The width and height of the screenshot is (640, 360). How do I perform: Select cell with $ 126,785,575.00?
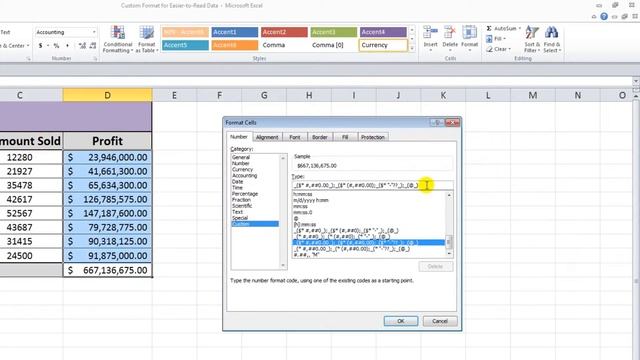click(x=107, y=199)
